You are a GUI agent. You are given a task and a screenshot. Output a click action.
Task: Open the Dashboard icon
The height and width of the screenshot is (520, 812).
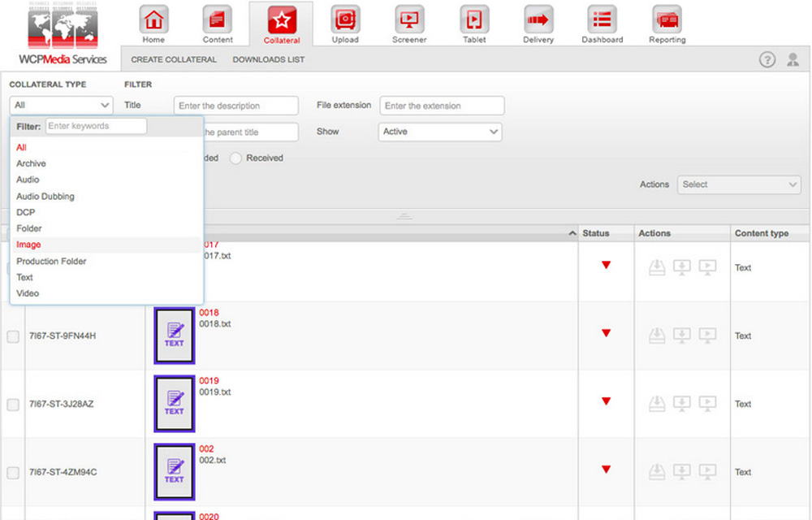tap(602, 19)
